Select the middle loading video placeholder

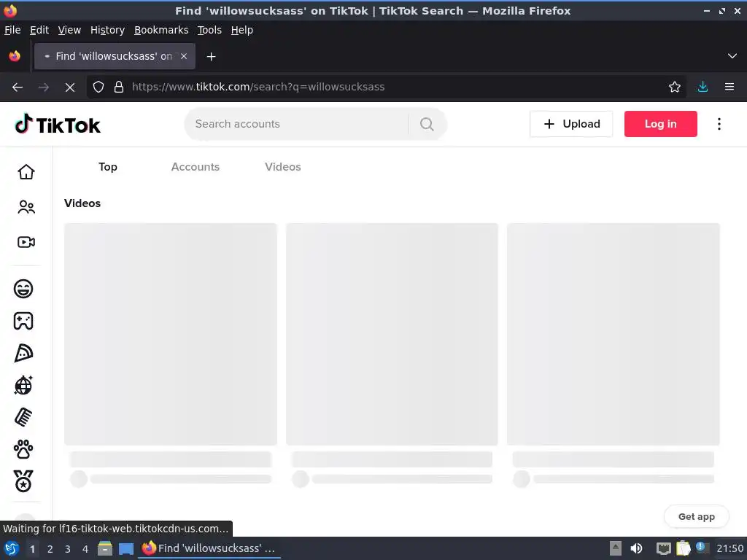392,334
